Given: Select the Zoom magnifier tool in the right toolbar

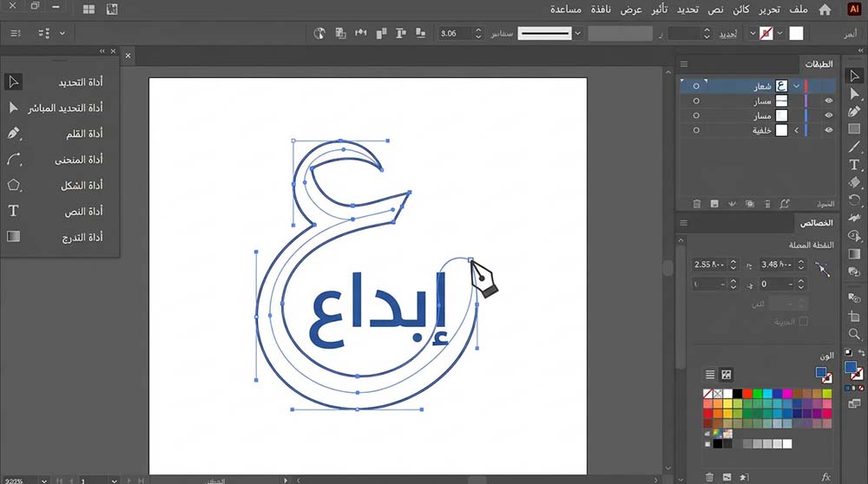Looking at the screenshot, I should pyautogui.click(x=854, y=334).
